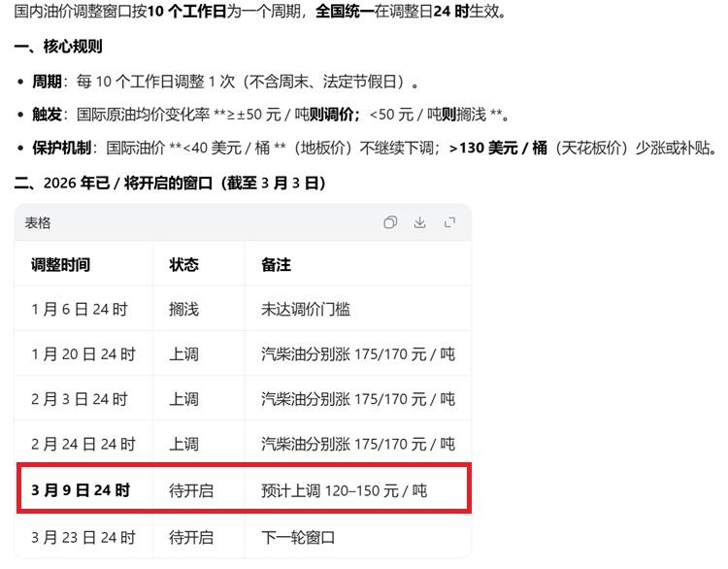Expand the table to fullscreen
This screenshot has height=569, width=728.
450,222
